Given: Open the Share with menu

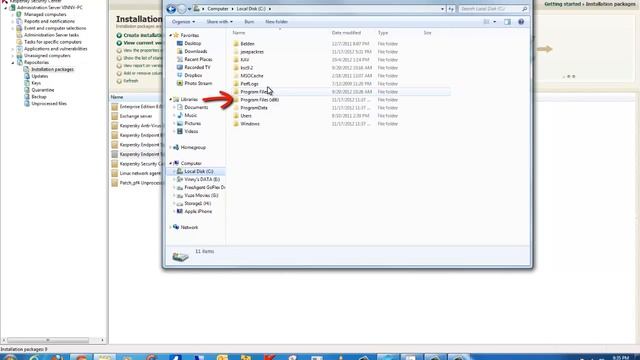Looking at the screenshot, I should pos(219,22).
